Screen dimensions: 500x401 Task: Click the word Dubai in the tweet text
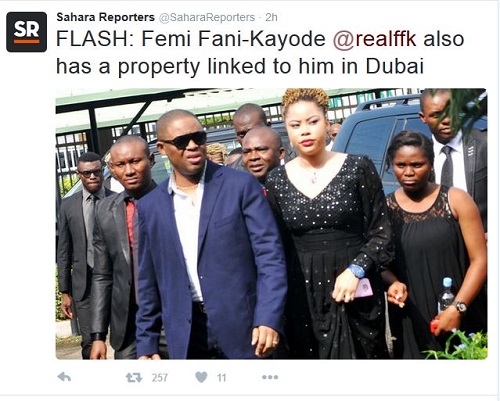(394, 66)
